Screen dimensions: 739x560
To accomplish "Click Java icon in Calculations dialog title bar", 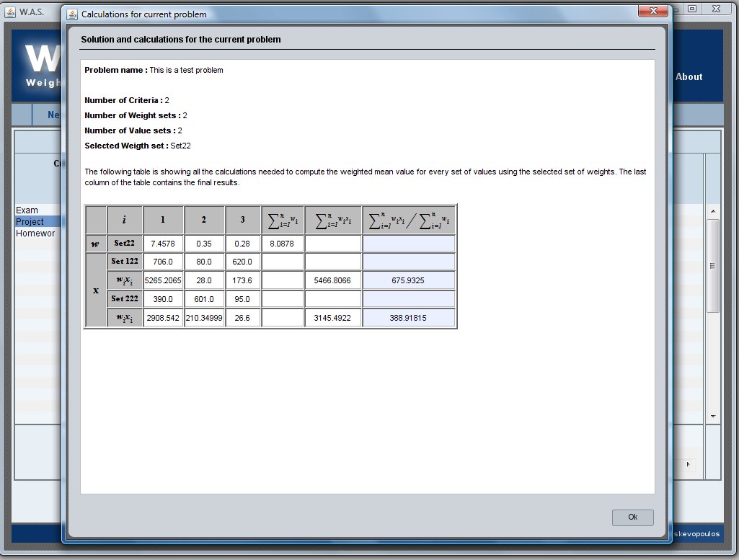I will pyautogui.click(x=72, y=14).
